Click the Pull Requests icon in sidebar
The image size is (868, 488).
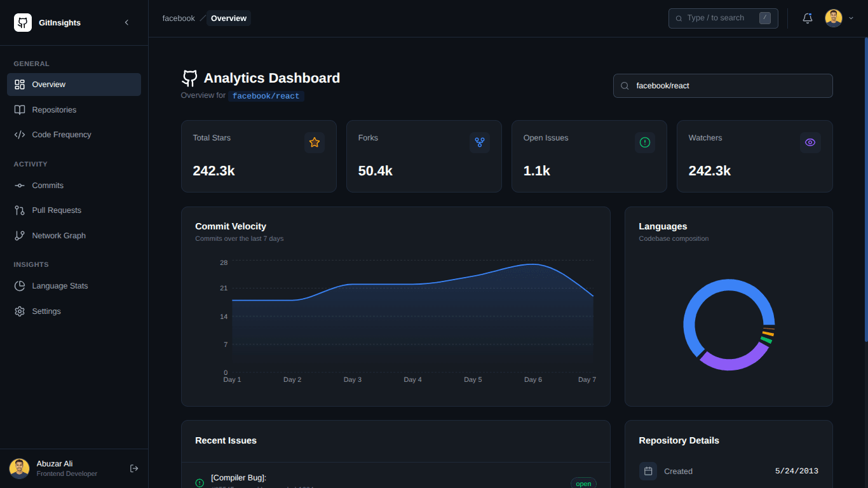20,210
